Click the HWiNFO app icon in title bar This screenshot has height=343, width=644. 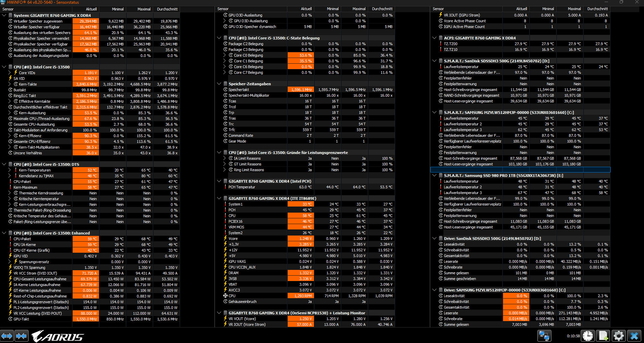[x=3, y=2]
